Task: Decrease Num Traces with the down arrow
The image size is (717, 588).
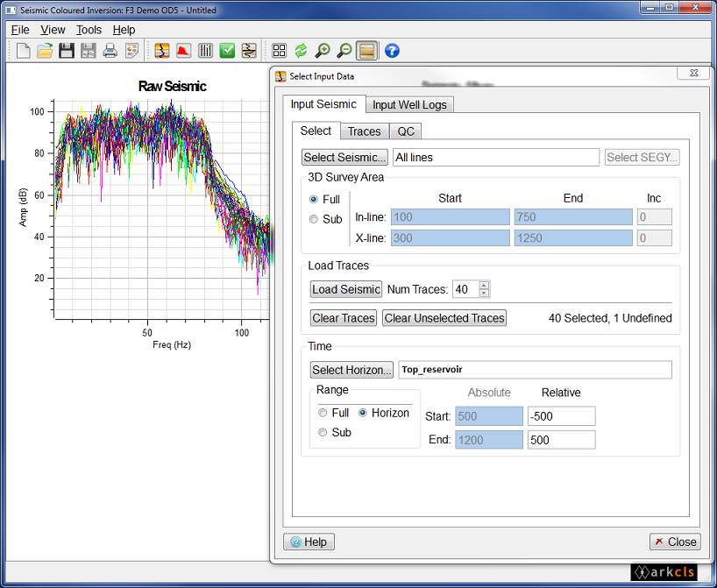Action: coord(484,293)
